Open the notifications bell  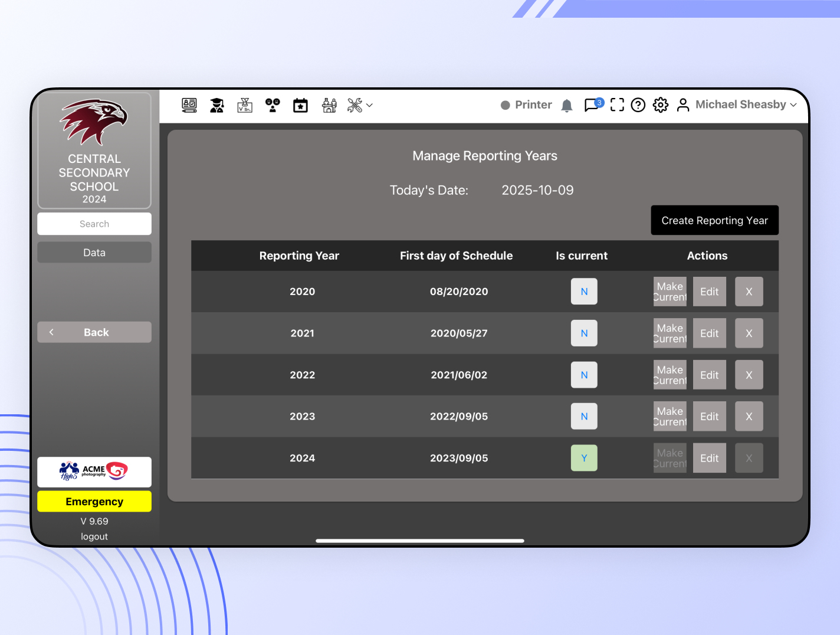(566, 105)
